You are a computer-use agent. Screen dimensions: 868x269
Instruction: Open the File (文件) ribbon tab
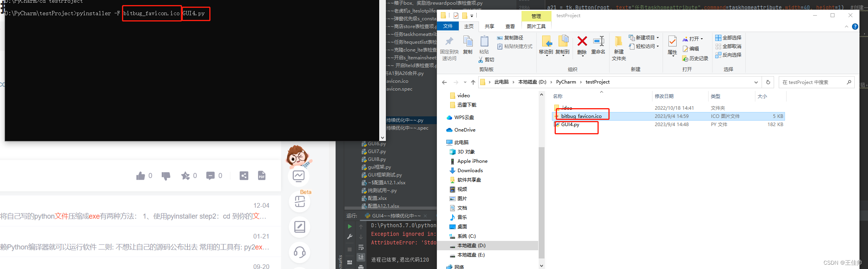tap(448, 26)
